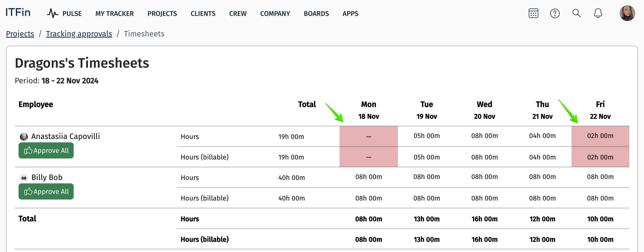Click the name Anastasiia Capovilli

(x=66, y=136)
